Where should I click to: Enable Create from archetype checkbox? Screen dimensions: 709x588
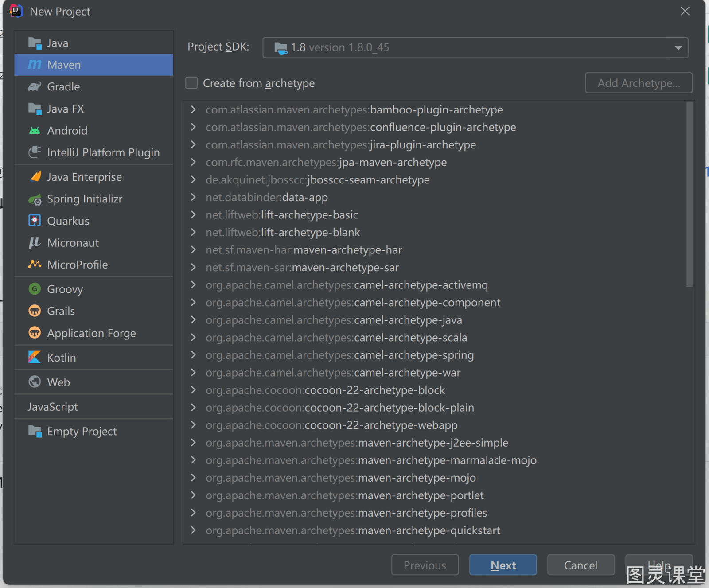(191, 83)
